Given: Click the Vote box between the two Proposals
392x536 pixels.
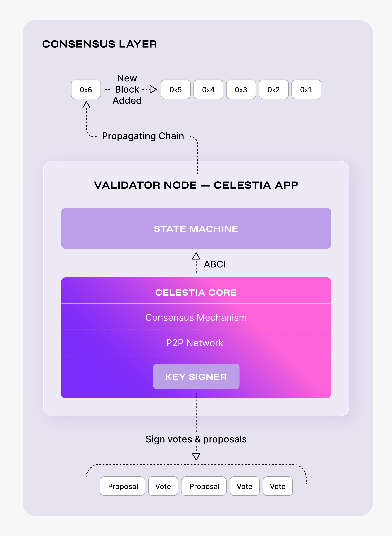Looking at the screenshot, I should coord(163,486).
